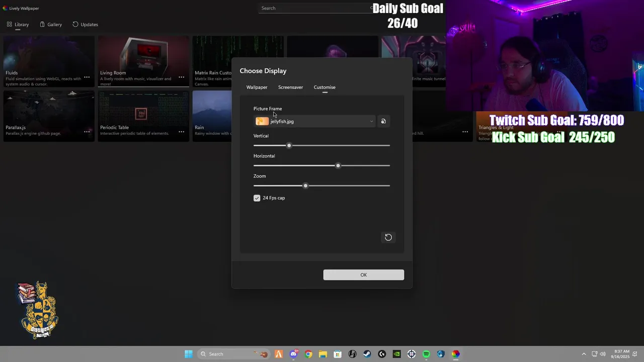This screenshot has height=362, width=644.
Task: Open the Periodic Table wallpaper options menu
Action: point(181,132)
